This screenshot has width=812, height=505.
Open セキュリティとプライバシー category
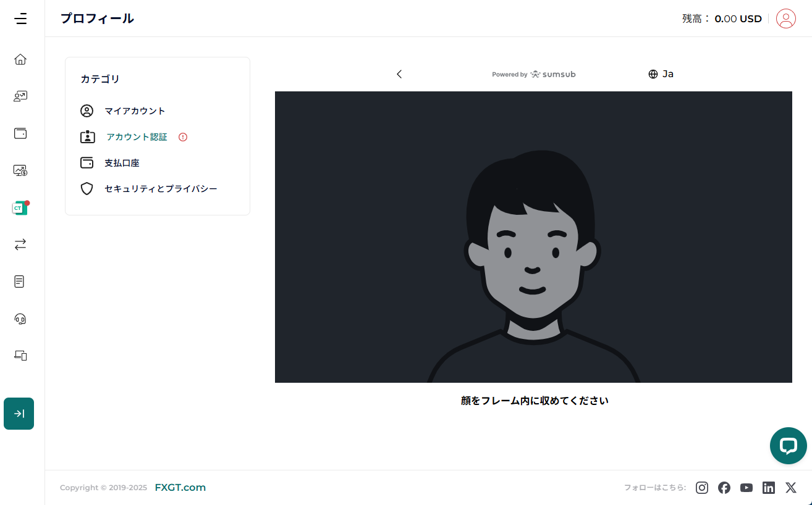pos(161,189)
